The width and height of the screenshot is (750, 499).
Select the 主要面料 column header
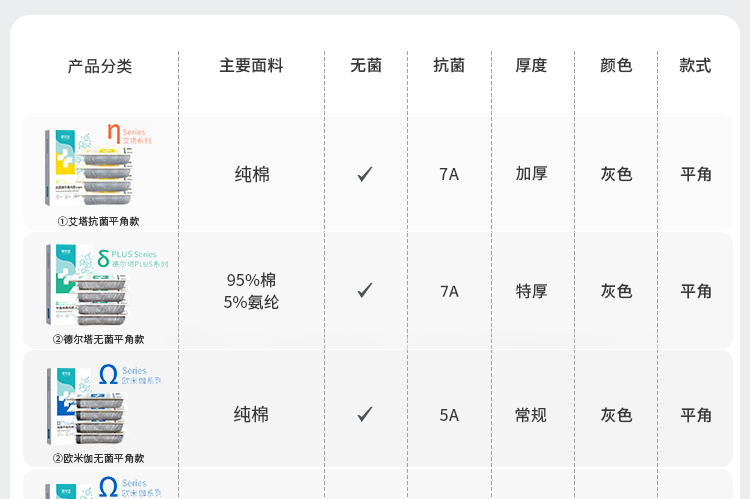coord(251,66)
